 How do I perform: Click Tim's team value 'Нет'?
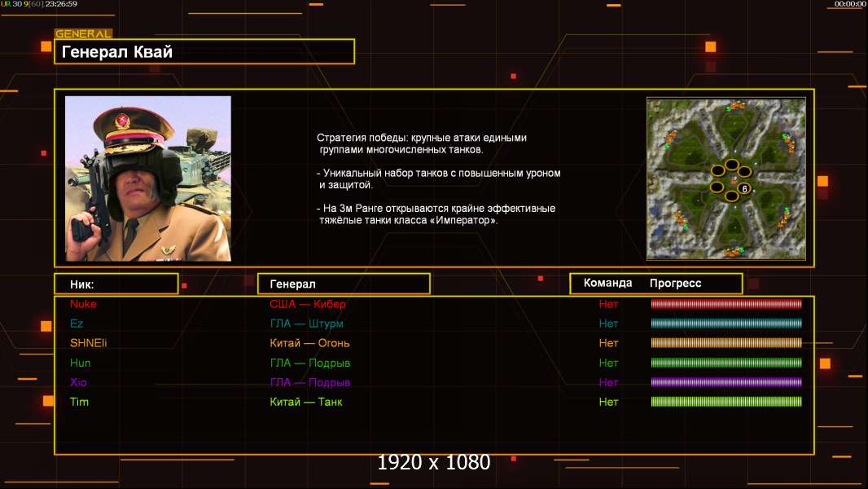[608, 402]
